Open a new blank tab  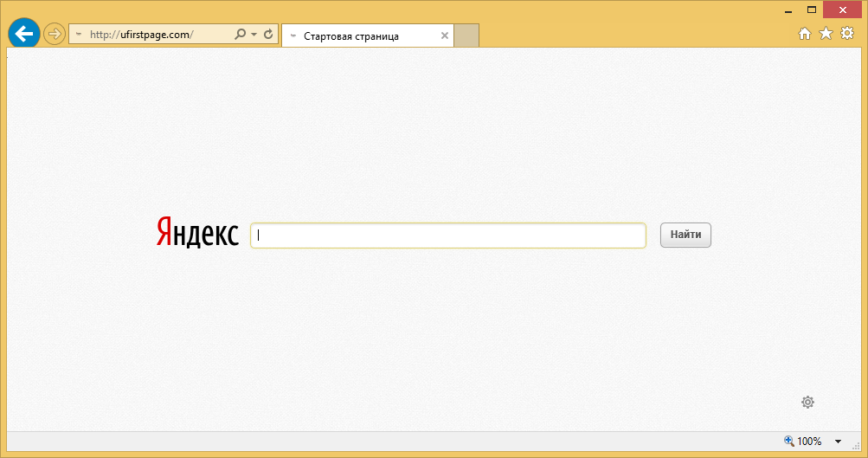(x=466, y=35)
